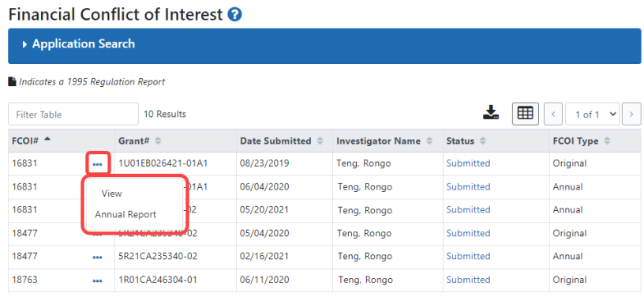Sort table by Date Submitted column
644x297 pixels.
(282, 141)
